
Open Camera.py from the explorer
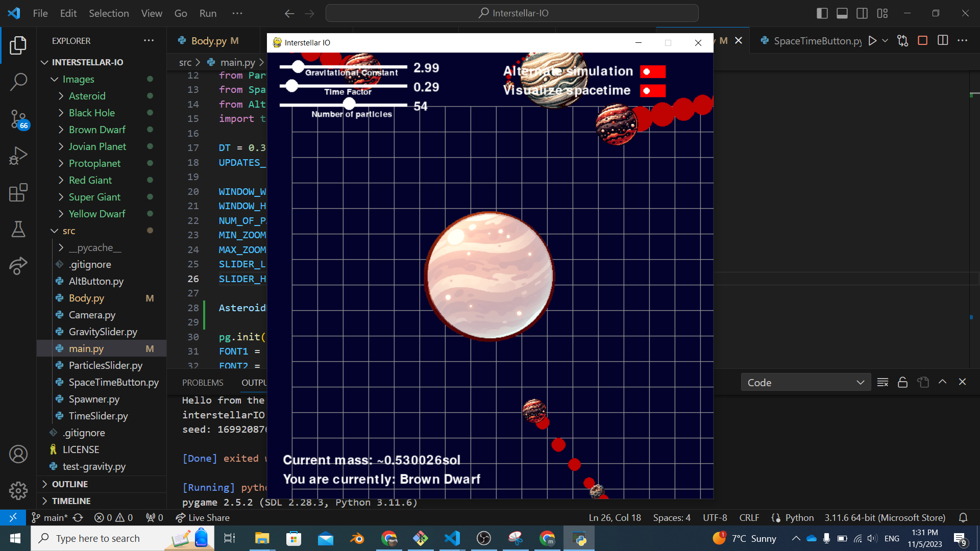[92, 315]
